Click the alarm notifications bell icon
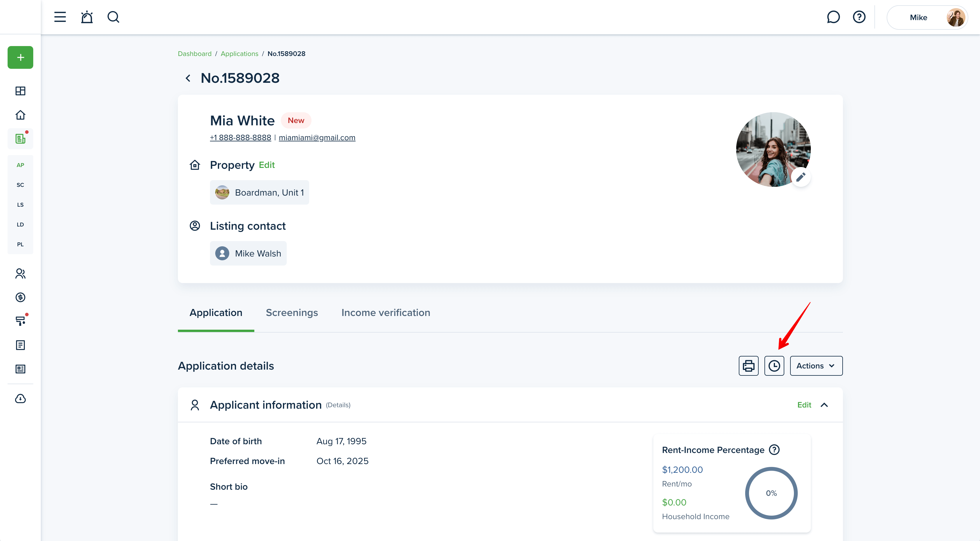The image size is (980, 541). 87,17
